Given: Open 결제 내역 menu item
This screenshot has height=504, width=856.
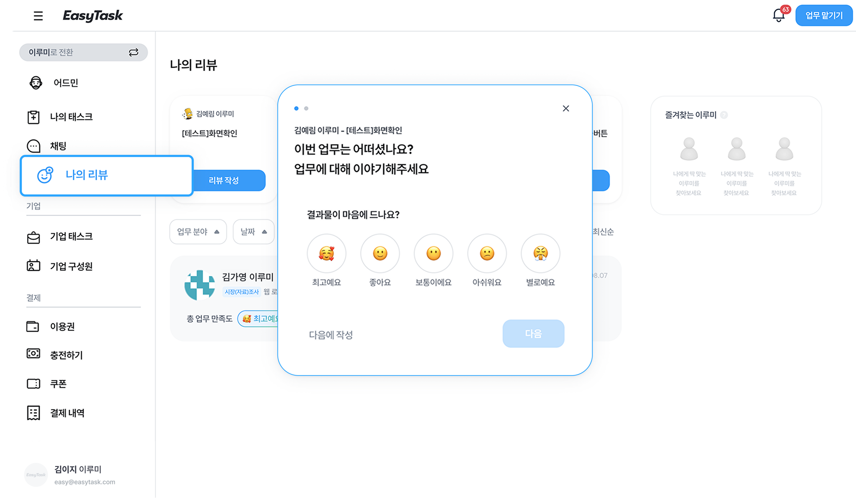Looking at the screenshot, I should (x=67, y=413).
